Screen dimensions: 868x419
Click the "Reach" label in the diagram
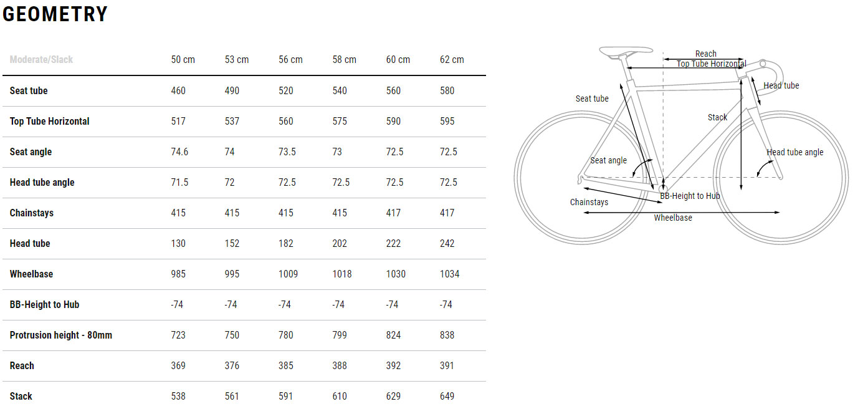[x=705, y=54]
